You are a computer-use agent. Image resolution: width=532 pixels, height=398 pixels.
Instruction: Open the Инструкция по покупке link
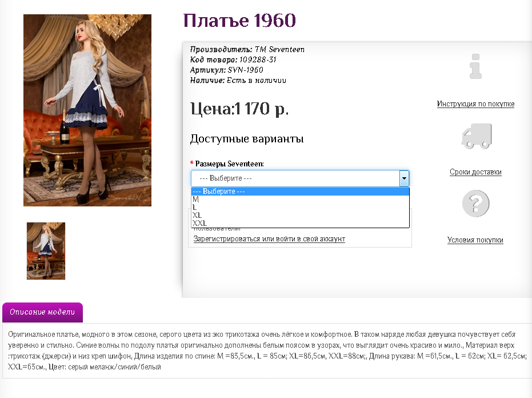[x=475, y=104]
